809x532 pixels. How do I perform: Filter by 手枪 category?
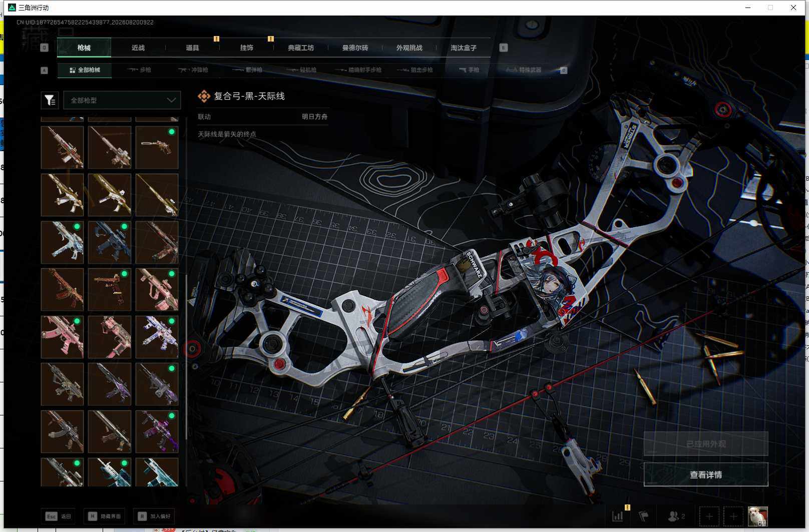pos(469,70)
